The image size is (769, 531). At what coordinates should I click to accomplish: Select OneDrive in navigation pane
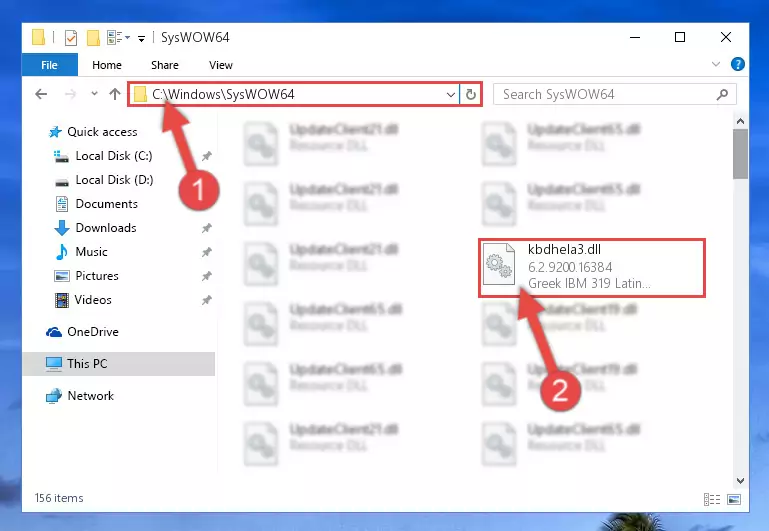click(93, 332)
